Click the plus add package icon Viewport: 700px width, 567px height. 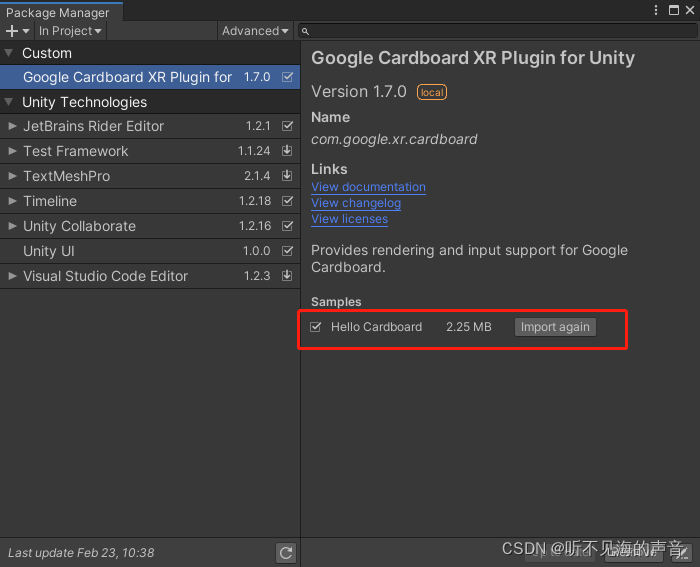click(x=17, y=31)
